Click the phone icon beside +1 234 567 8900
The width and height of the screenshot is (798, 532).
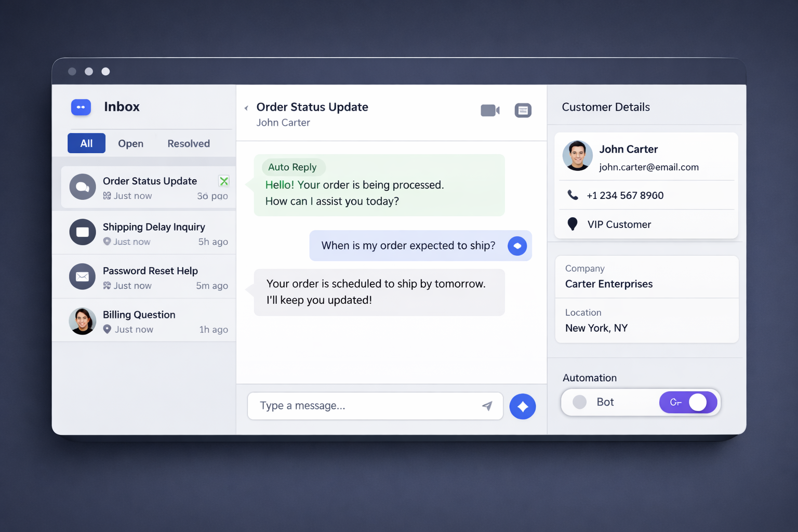click(573, 195)
